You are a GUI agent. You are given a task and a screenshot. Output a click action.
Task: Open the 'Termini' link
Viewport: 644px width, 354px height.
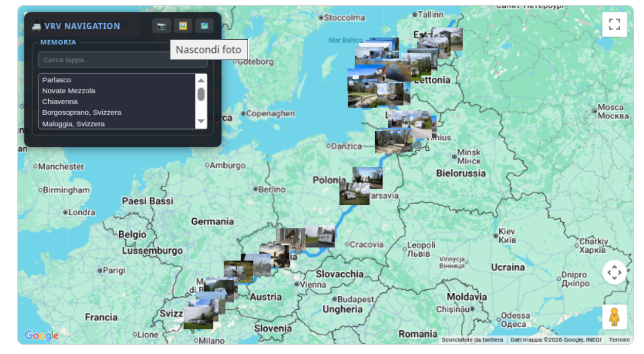coord(619,340)
